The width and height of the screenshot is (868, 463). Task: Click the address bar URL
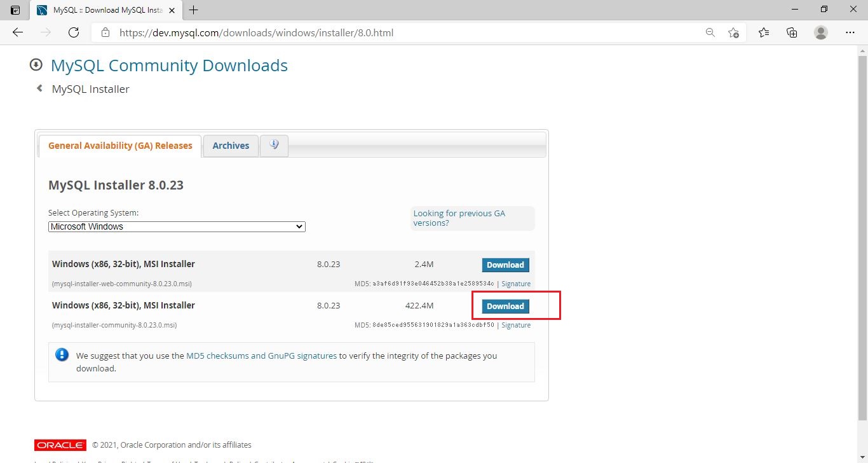pyautogui.click(x=257, y=32)
